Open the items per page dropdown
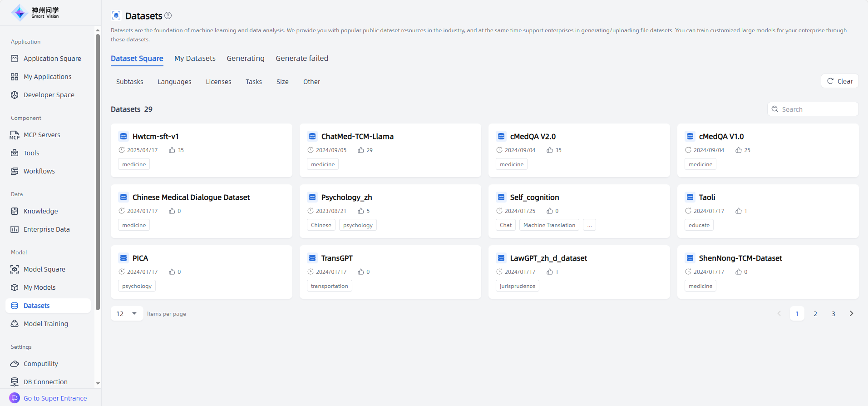868x406 pixels. [x=127, y=313]
